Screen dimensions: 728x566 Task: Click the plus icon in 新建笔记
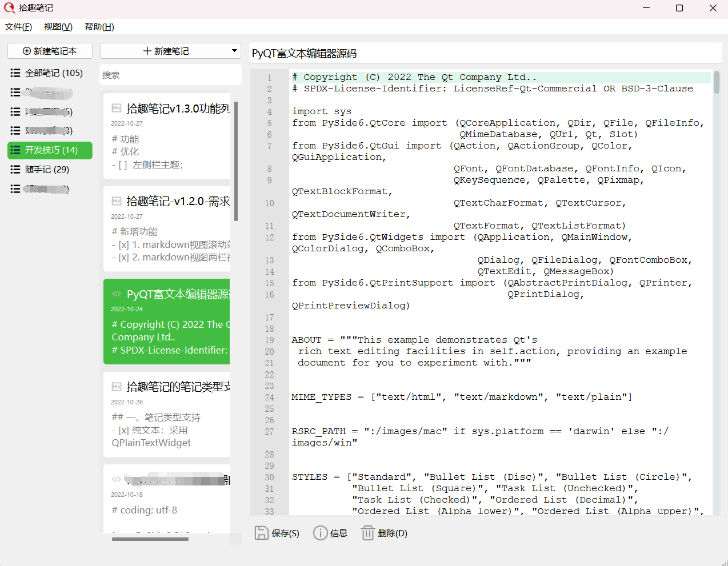point(147,51)
